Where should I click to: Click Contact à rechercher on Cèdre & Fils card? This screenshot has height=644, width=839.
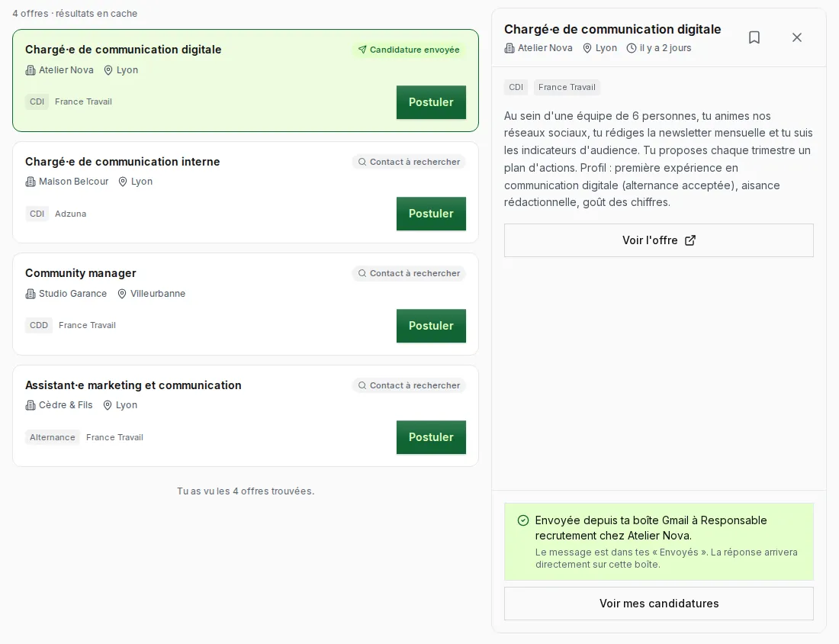click(x=409, y=385)
